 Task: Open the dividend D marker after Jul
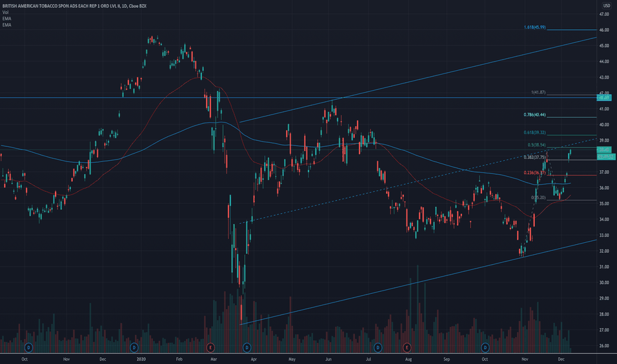click(378, 347)
